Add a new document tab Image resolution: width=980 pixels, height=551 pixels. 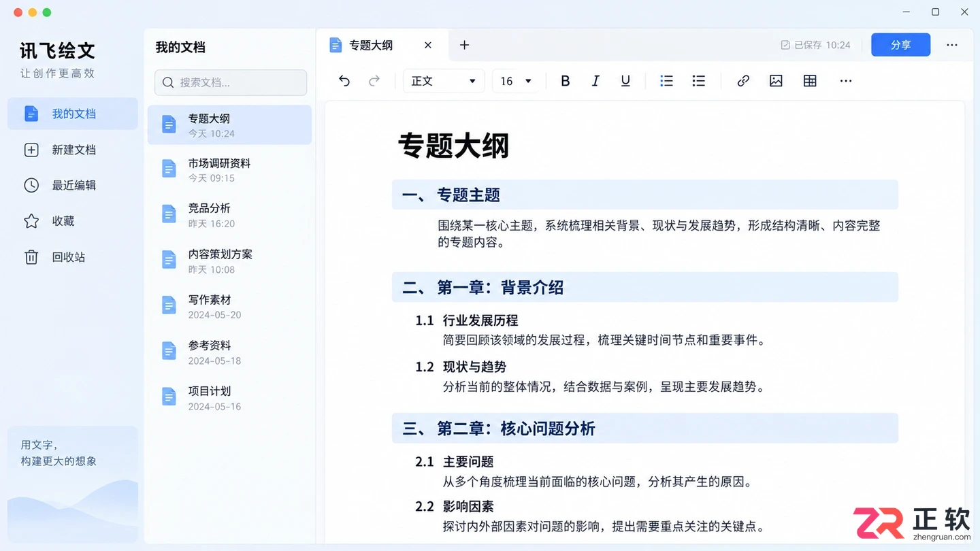[x=464, y=45]
